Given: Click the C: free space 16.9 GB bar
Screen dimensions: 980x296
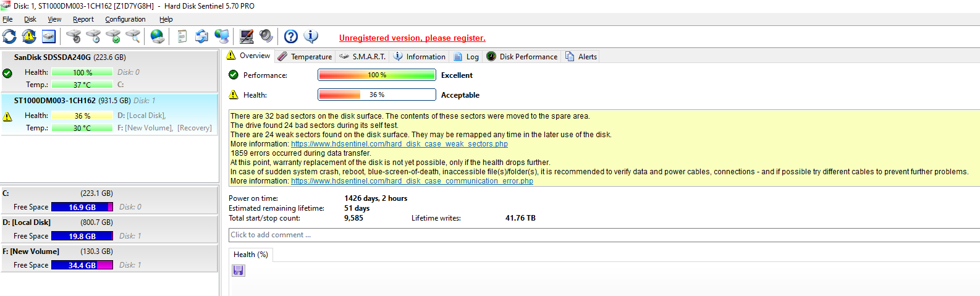Looking at the screenshot, I should point(82,207).
